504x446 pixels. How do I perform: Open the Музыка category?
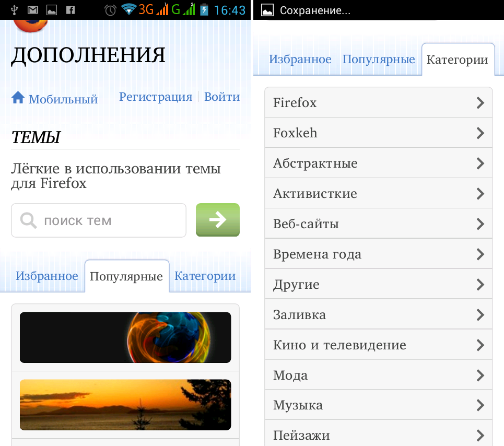pyautogui.click(x=379, y=405)
